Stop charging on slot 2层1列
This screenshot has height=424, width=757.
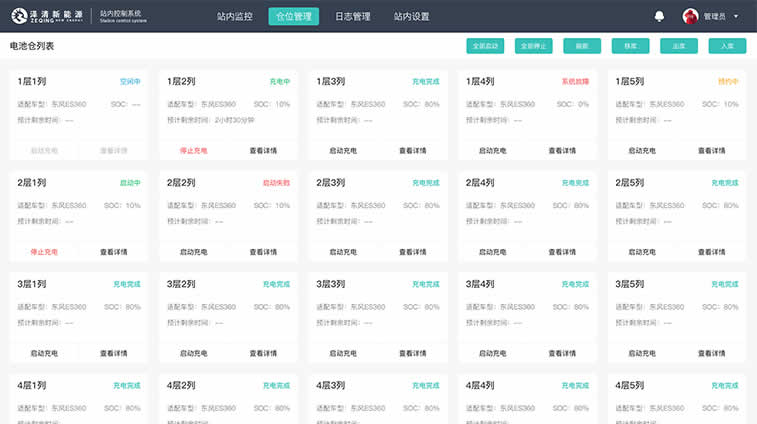pos(44,252)
